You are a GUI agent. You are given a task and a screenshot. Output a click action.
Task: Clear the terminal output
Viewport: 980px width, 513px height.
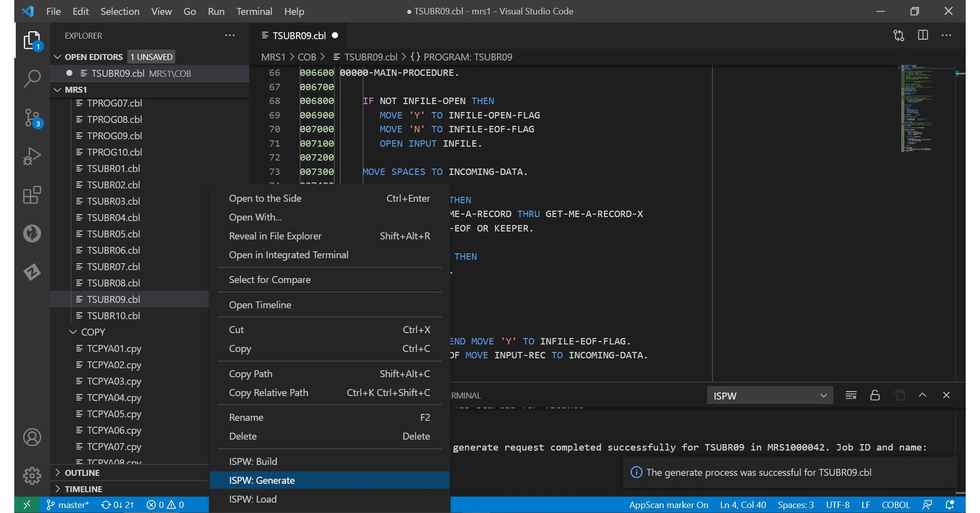point(851,395)
